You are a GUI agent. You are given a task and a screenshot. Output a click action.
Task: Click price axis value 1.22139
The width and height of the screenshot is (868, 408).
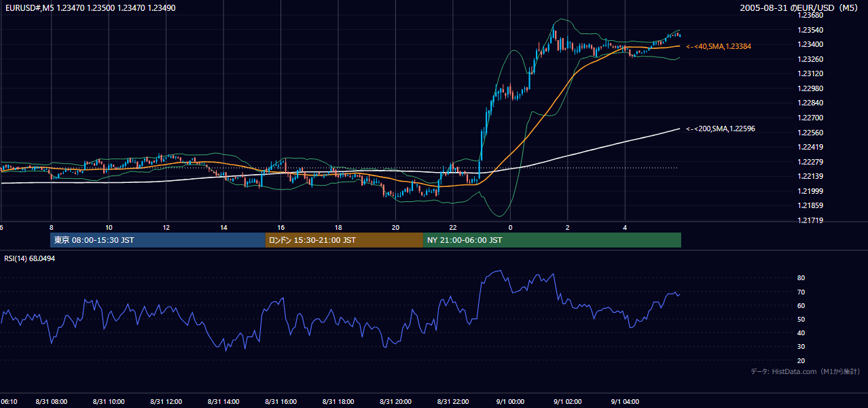810,176
